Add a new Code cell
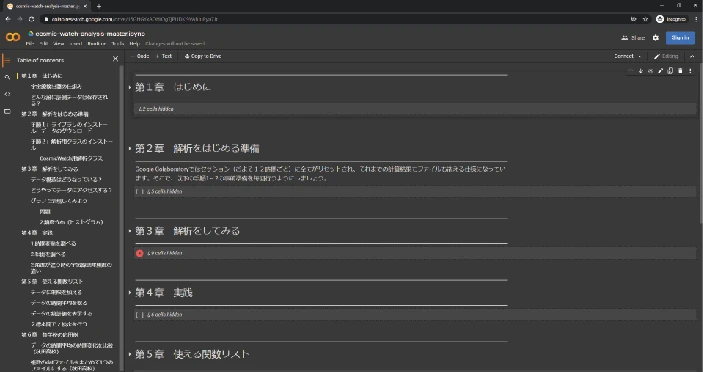703x372 pixels. coord(140,56)
